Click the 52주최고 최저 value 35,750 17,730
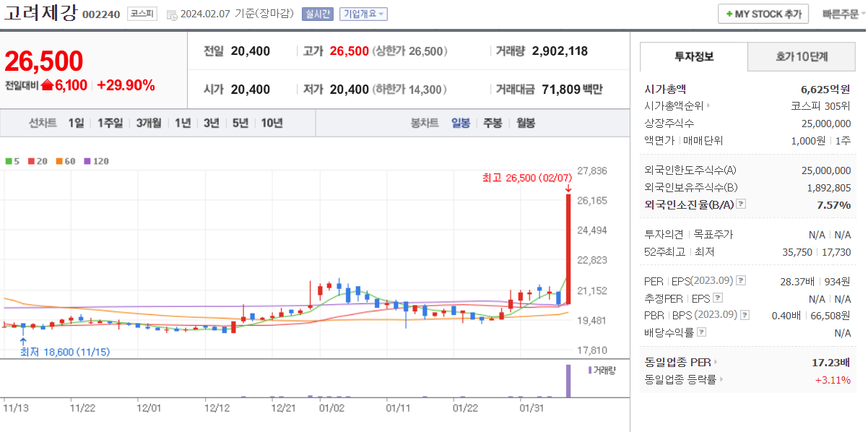Image resolution: width=868 pixels, height=432 pixels. click(x=818, y=252)
